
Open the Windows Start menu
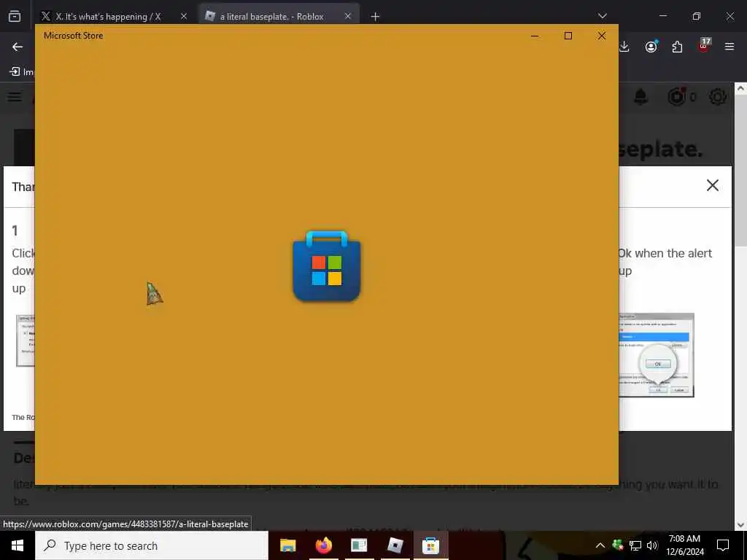point(18,545)
